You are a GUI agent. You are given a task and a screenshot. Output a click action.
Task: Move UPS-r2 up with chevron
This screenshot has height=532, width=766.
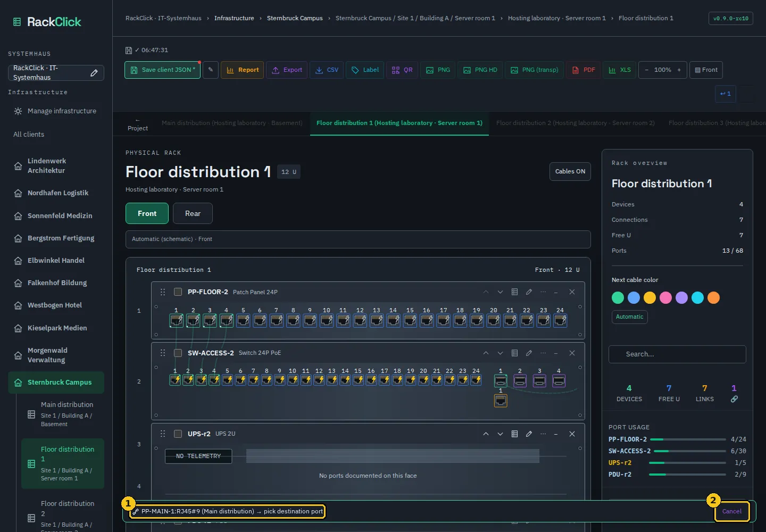coord(486,434)
